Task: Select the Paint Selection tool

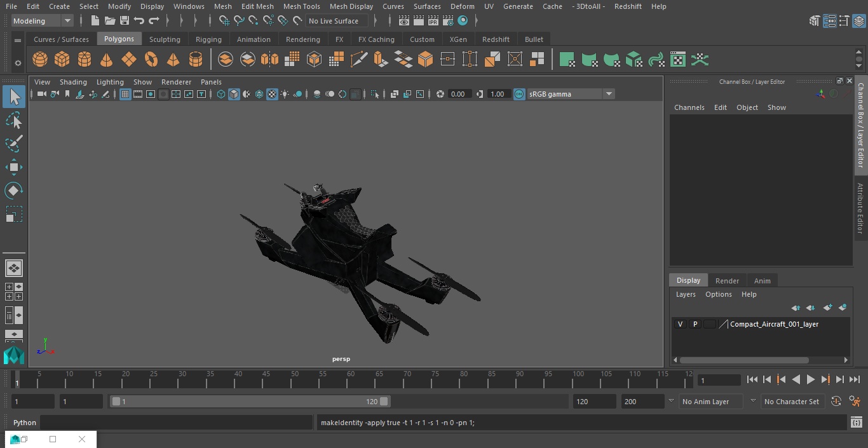Action: 14,144
